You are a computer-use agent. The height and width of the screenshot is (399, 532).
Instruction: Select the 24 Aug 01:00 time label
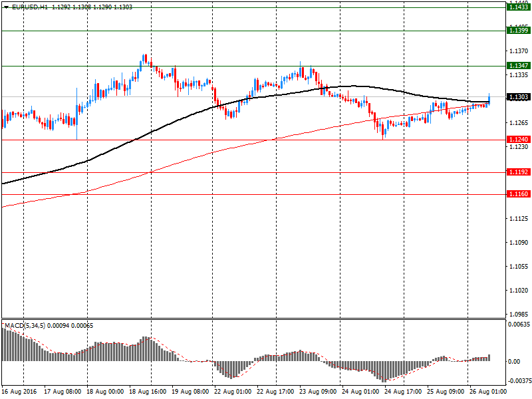point(360,392)
